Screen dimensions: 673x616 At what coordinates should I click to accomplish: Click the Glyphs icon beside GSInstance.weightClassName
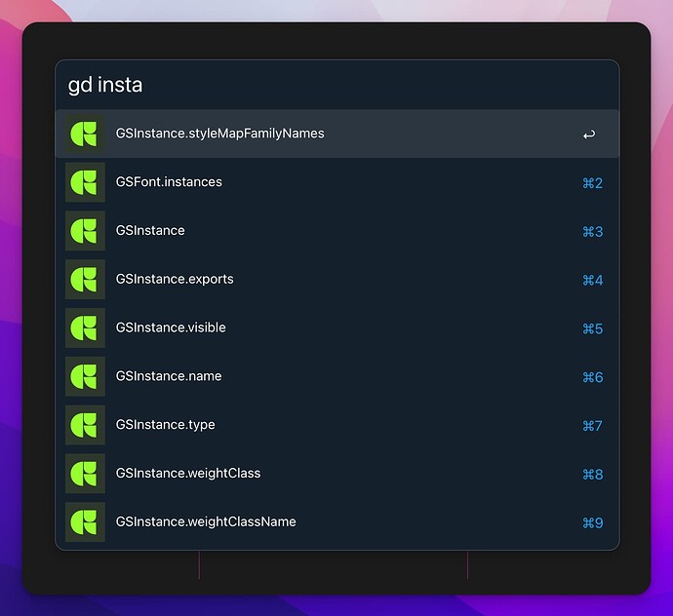click(x=85, y=521)
